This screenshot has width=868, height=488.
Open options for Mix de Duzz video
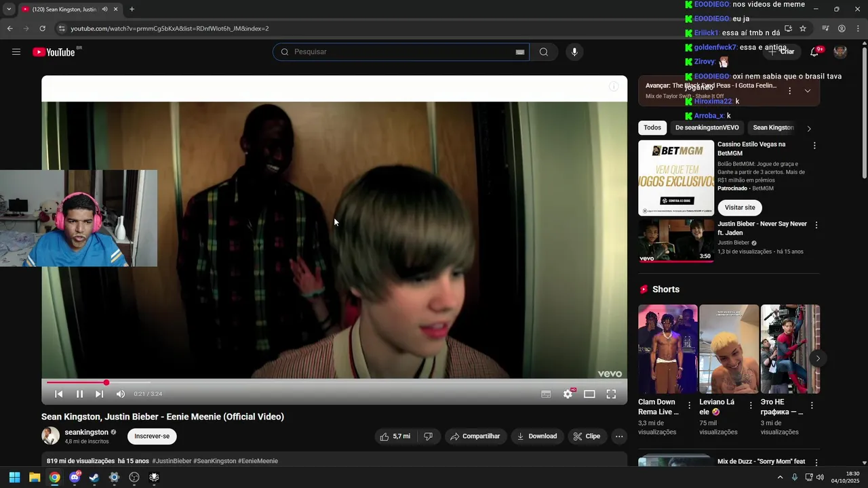(x=816, y=462)
